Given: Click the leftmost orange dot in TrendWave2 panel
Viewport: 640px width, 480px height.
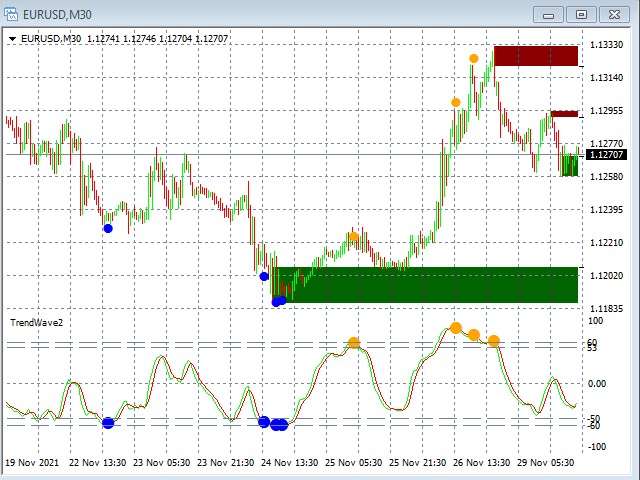Looking at the screenshot, I should point(353,343).
